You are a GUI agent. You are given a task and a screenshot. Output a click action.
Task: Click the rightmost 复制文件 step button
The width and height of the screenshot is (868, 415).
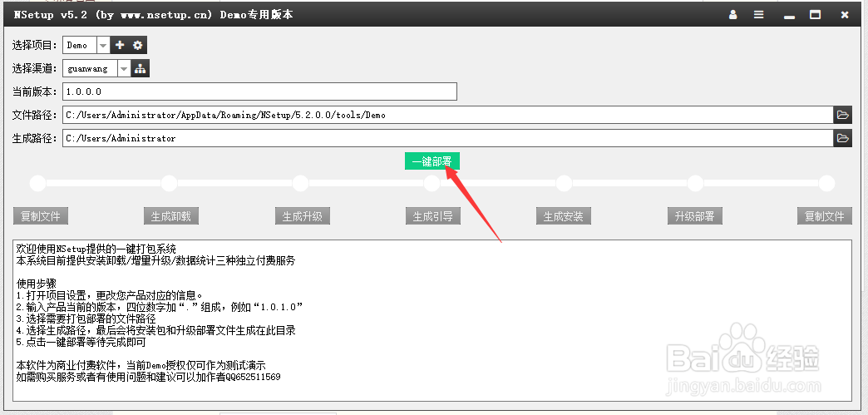click(825, 216)
